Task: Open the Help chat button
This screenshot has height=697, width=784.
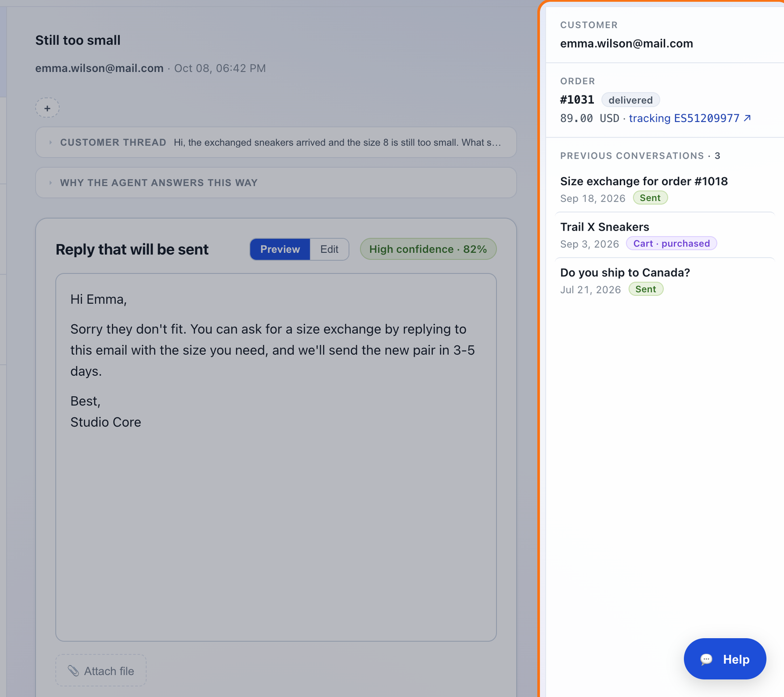Action: (x=725, y=659)
